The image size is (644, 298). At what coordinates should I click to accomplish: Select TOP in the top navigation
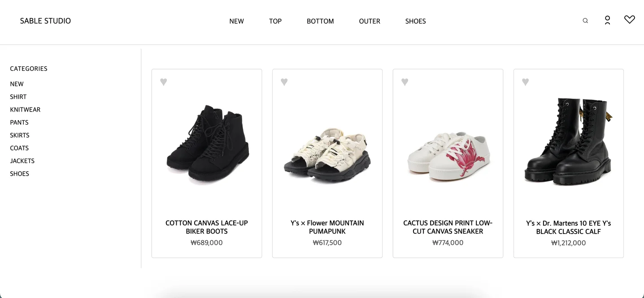[x=275, y=21]
